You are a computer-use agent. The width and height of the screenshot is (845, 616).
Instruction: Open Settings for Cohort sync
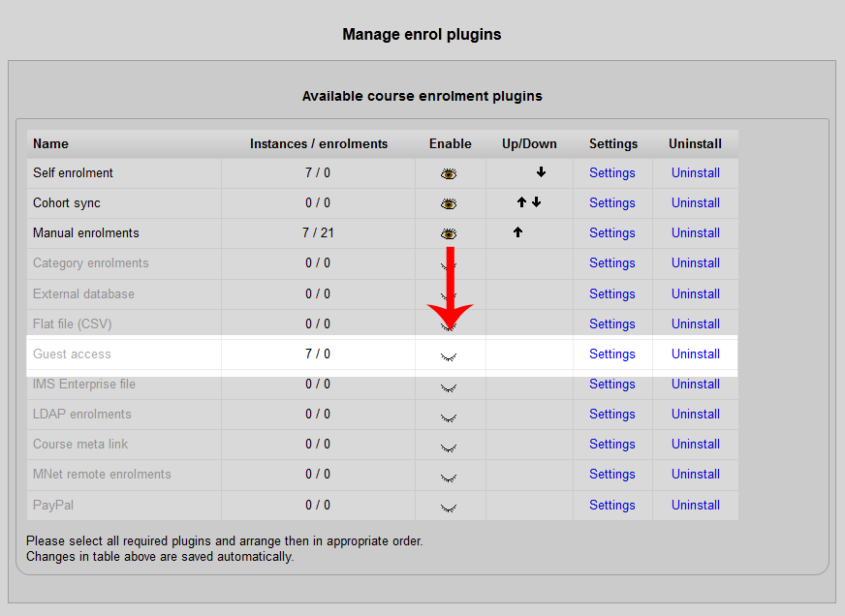pyautogui.click(x=612, y=203)
